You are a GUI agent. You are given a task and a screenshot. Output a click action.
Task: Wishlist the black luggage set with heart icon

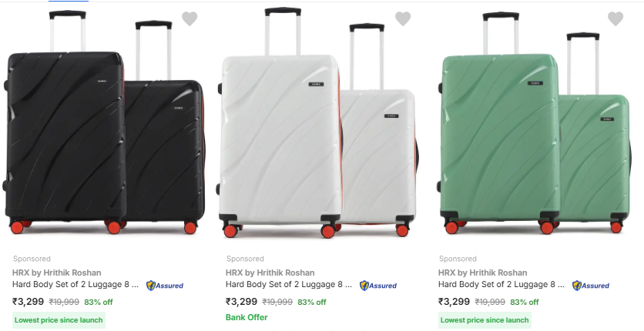click(x=190, y=18)
